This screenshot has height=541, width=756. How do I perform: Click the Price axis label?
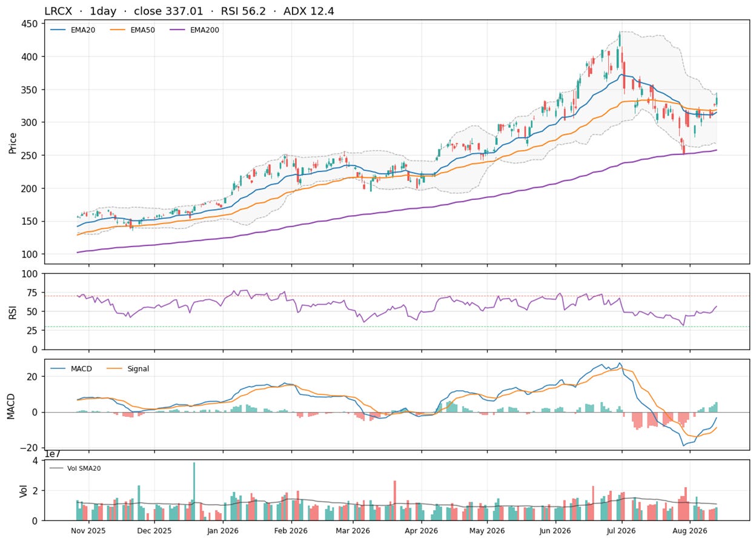pyautogui.click(x=12, y=142)
